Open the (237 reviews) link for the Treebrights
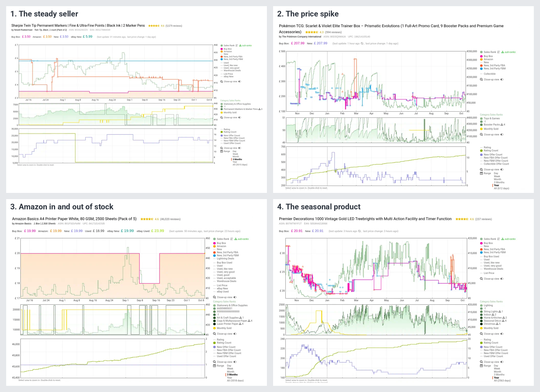 [483, 219]
